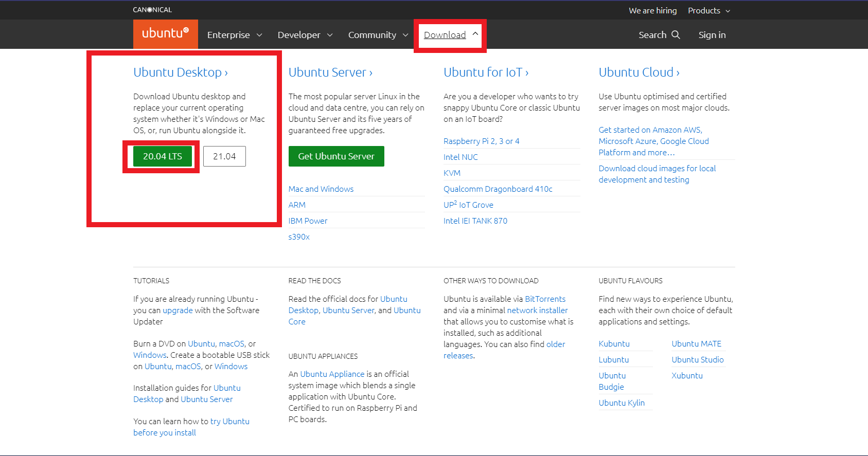Click the upgrade link in Tutorials
868x456 pixels.
[x=178, y=311]
